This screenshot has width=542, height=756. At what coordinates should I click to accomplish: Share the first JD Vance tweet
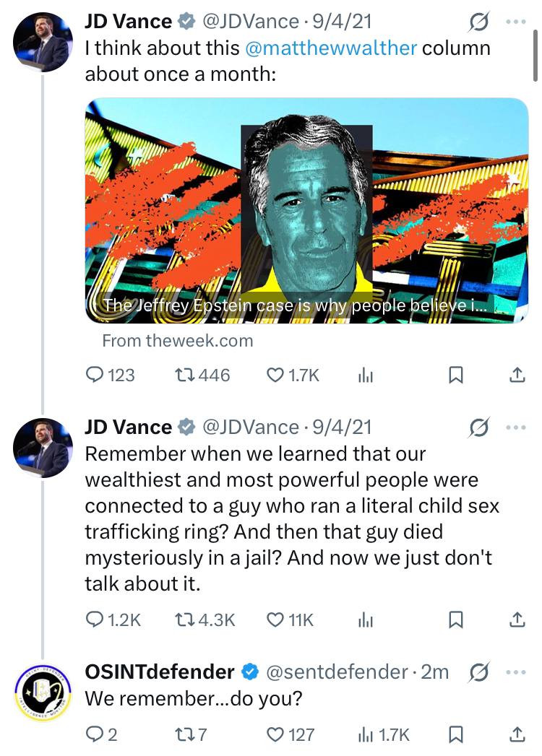(517, 375)
